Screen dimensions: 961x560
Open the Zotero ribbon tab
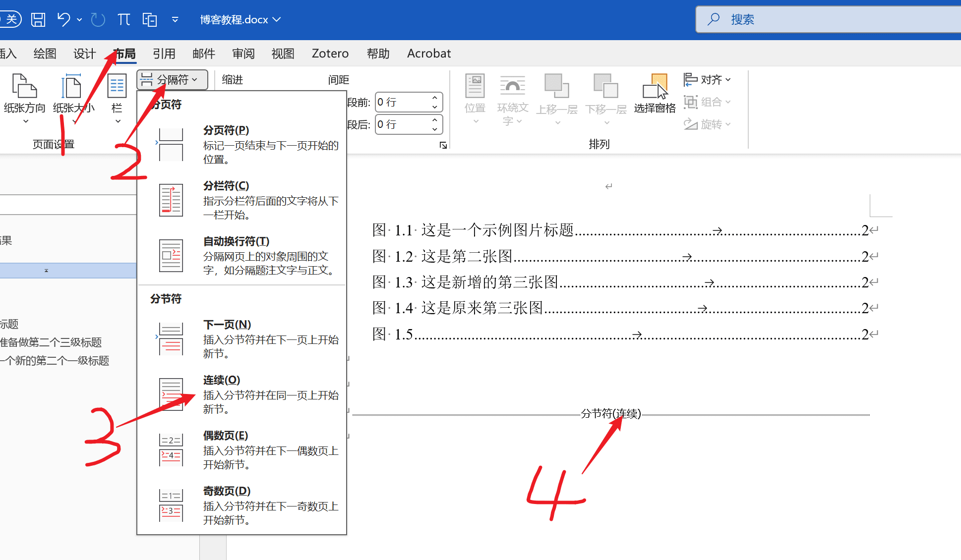coord(330,54)
